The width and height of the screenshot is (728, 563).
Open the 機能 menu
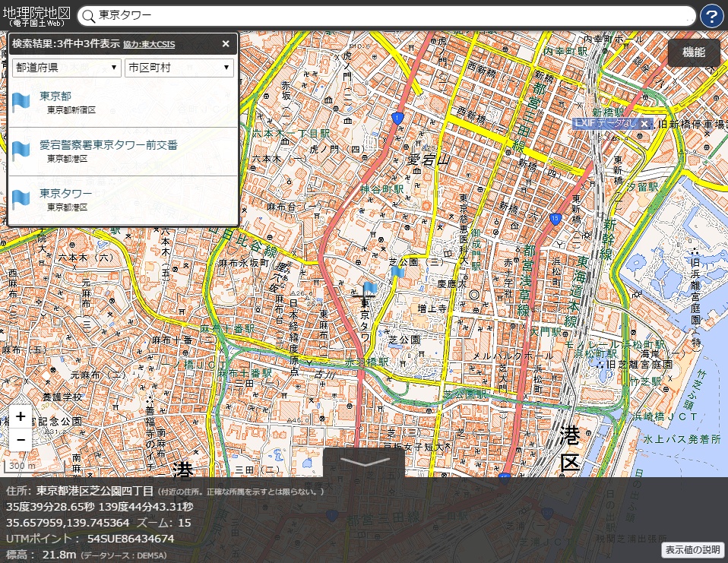(693, 52)
